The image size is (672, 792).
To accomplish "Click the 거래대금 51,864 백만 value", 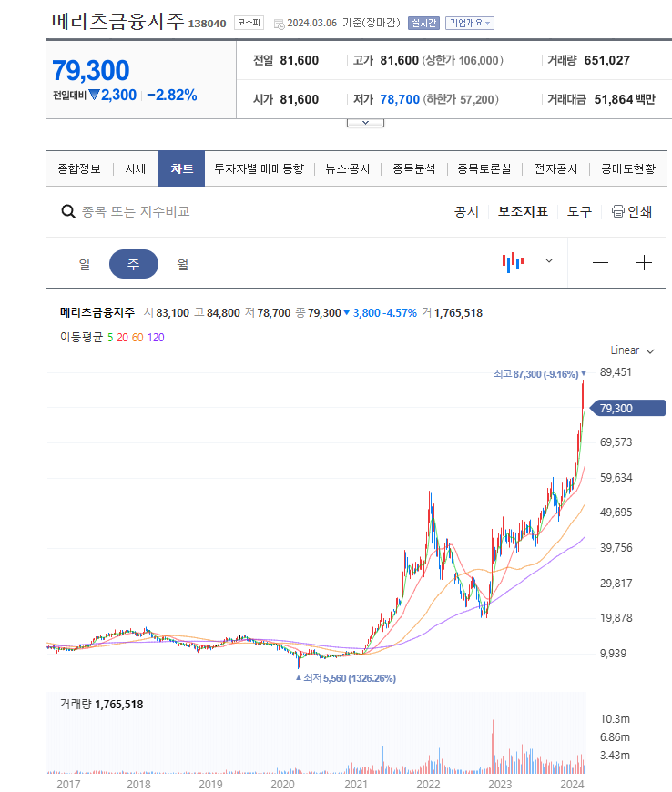I will click(625, 99).
